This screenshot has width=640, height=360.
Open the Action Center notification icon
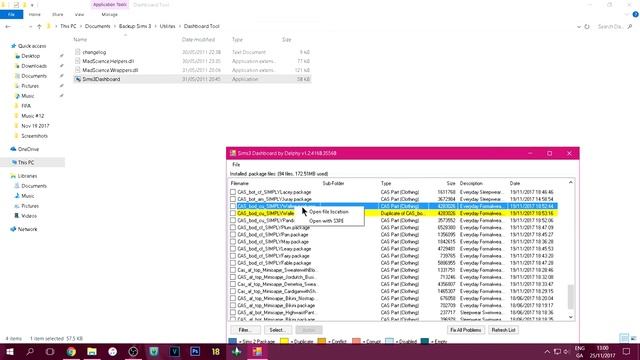[626, 351]
